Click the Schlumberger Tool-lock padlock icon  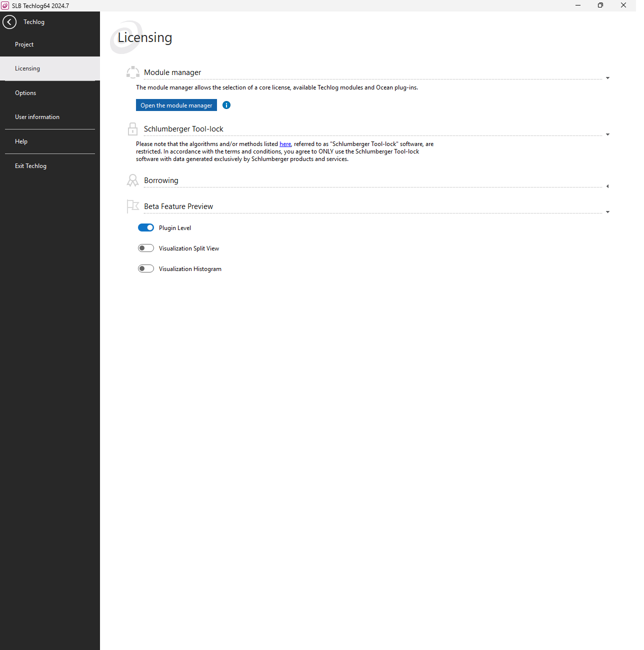point(132,129)
